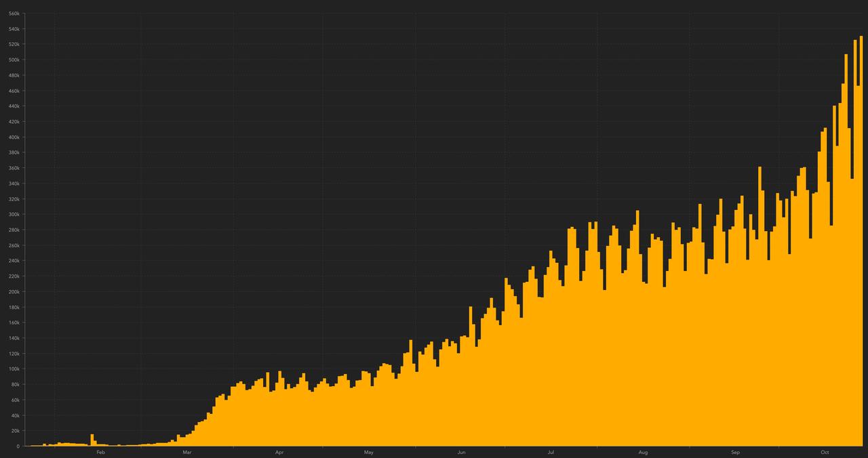Select the '400k' y-axis label
Image resolution: width=868 pixels, height=458 pixels.
coord(14,137)
